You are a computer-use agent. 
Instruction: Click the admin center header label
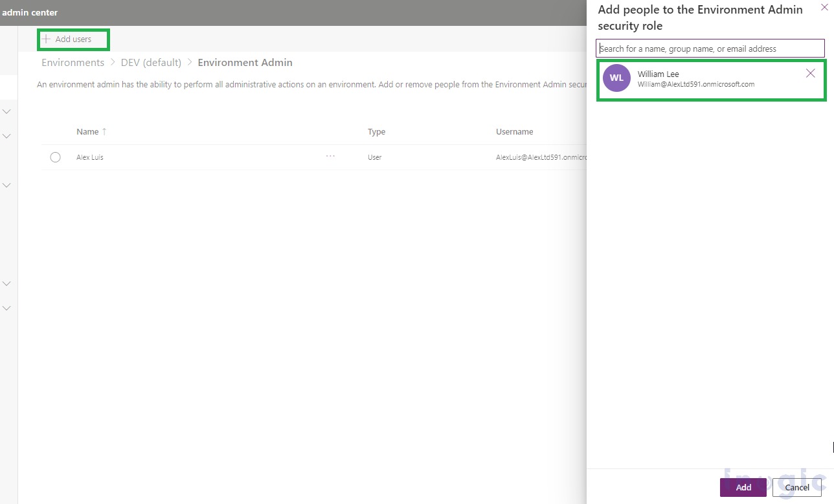29,12
